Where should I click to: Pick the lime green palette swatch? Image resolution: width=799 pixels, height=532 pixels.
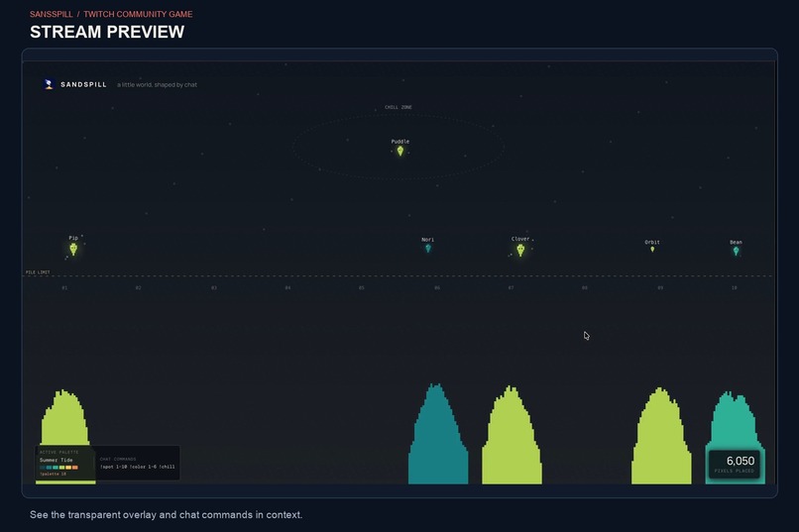tap(61, 468)
